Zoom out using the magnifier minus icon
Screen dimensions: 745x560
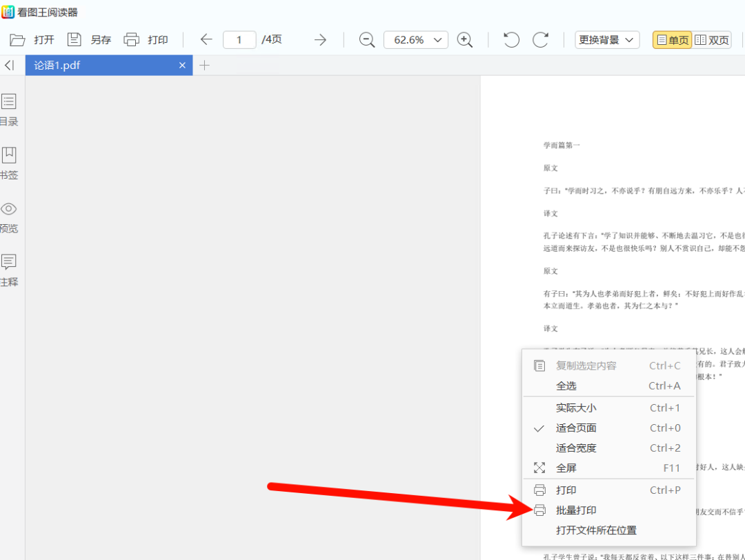(366, 39)
